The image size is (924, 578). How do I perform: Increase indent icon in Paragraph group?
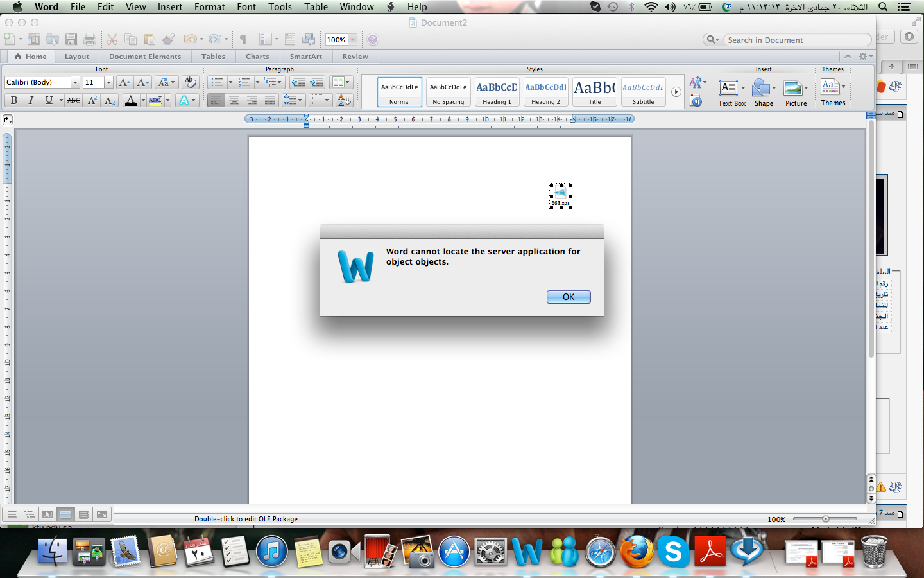[x=316, y=82]
